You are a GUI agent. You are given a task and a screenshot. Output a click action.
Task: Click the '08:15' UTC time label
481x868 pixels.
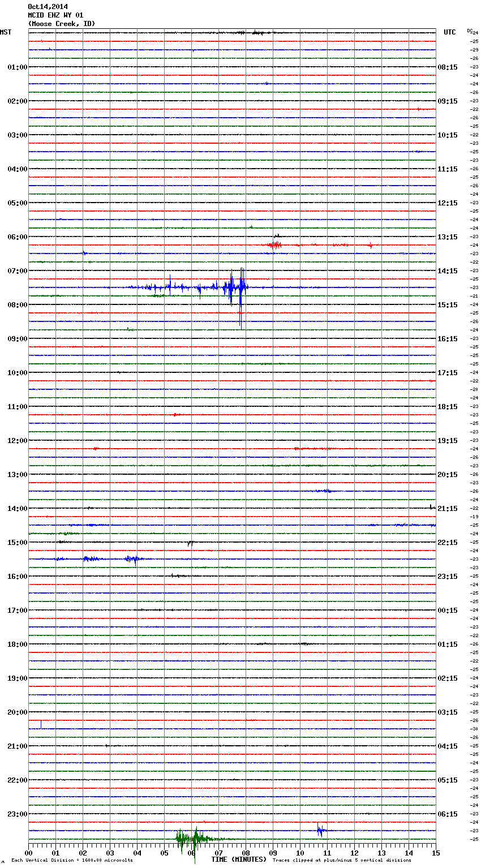click(448, 67)
